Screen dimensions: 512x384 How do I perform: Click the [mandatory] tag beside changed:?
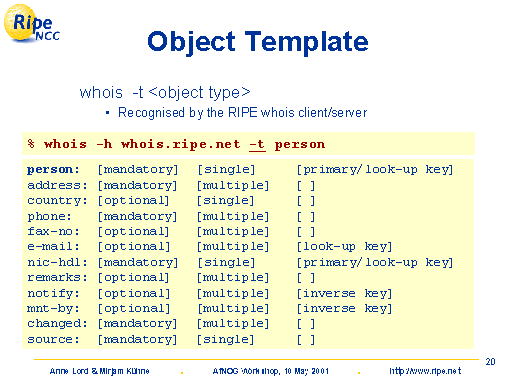(x=137, y=324)
